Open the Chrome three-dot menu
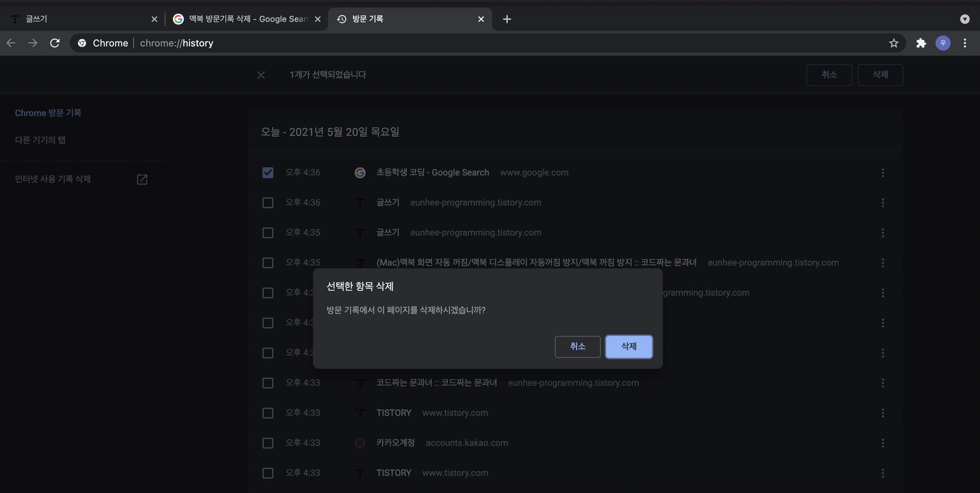Viewport: 980px width, 493px height. pos(965,43)
